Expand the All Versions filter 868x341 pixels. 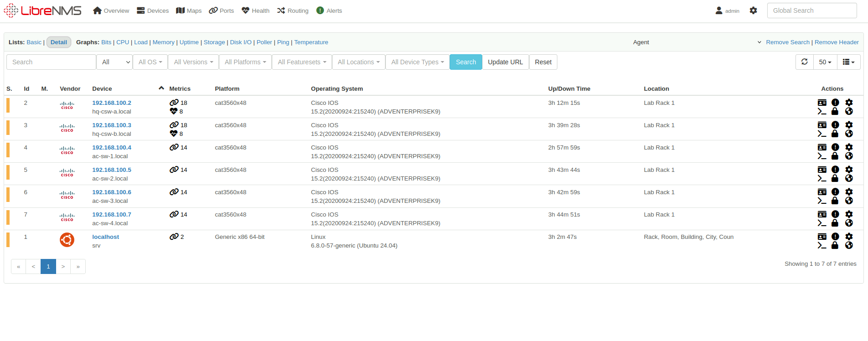click(x=193, y=62)
